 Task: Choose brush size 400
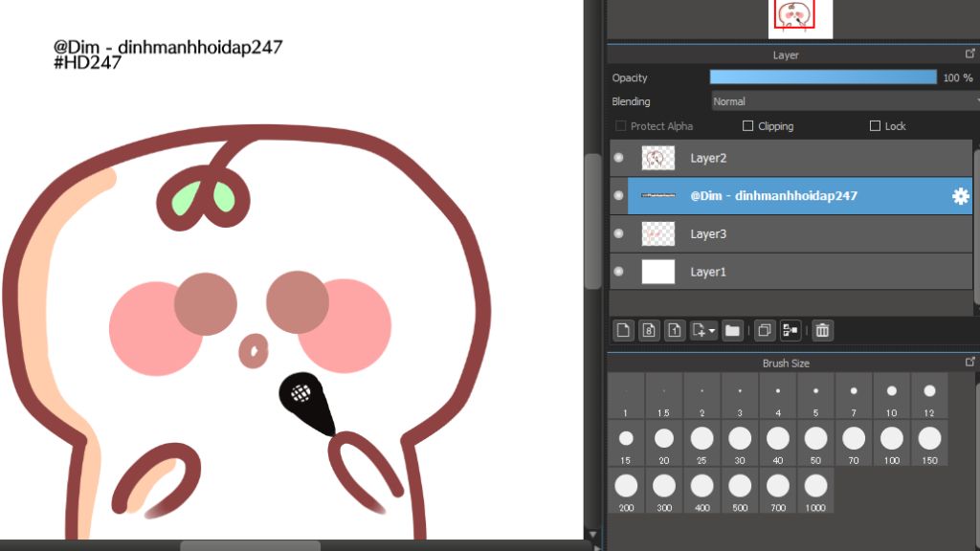pos(702,491)
